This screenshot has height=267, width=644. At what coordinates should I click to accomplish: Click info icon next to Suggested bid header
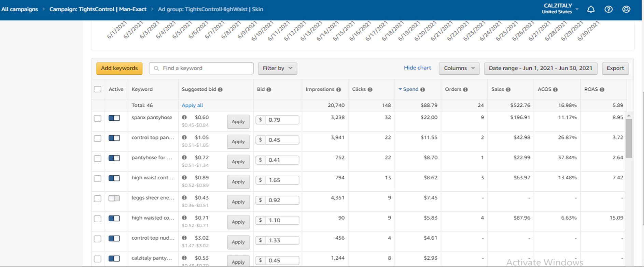click(220, 89)
